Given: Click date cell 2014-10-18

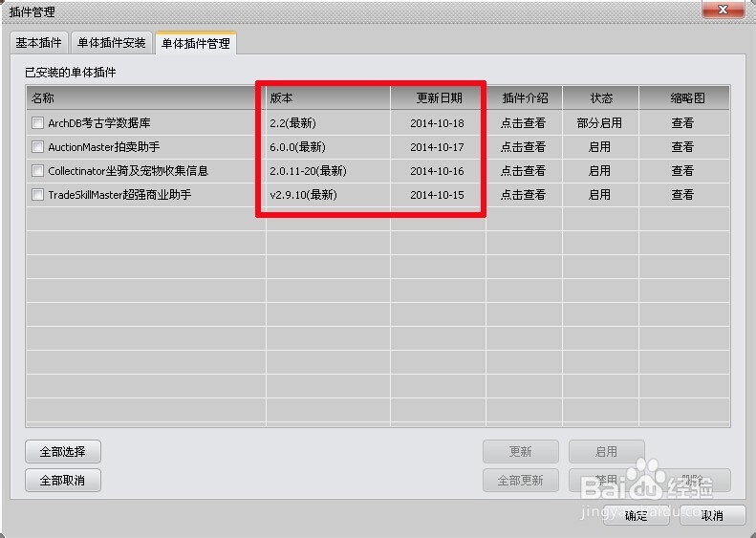Looking at the screenshot, I should point(438,123).
